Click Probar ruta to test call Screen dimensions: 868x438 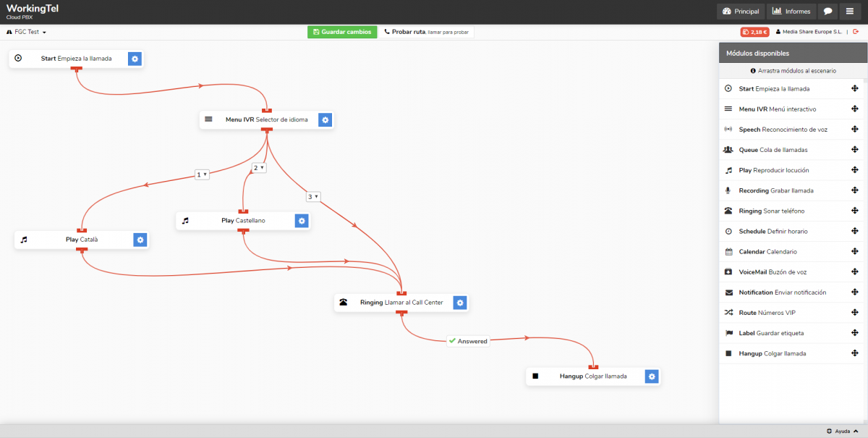425,32
